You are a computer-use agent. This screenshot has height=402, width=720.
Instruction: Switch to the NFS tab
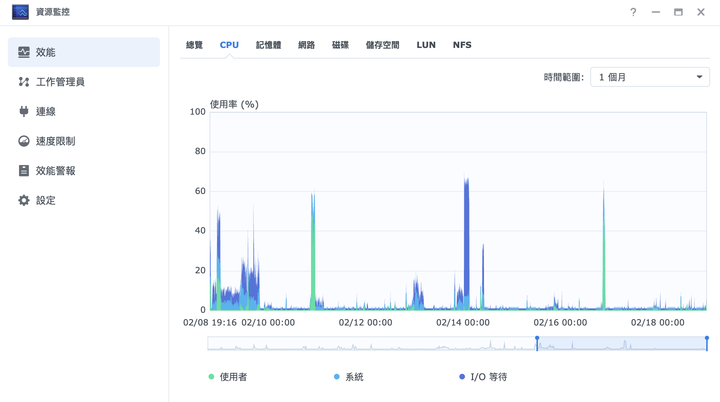tap(462, 45)
